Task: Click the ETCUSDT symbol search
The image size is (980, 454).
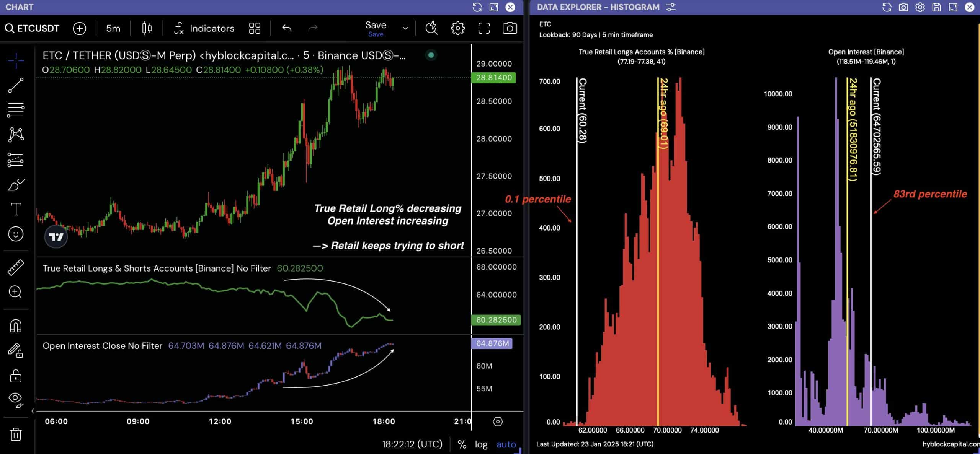Action: pyautogui.click(x=33, y=28)
